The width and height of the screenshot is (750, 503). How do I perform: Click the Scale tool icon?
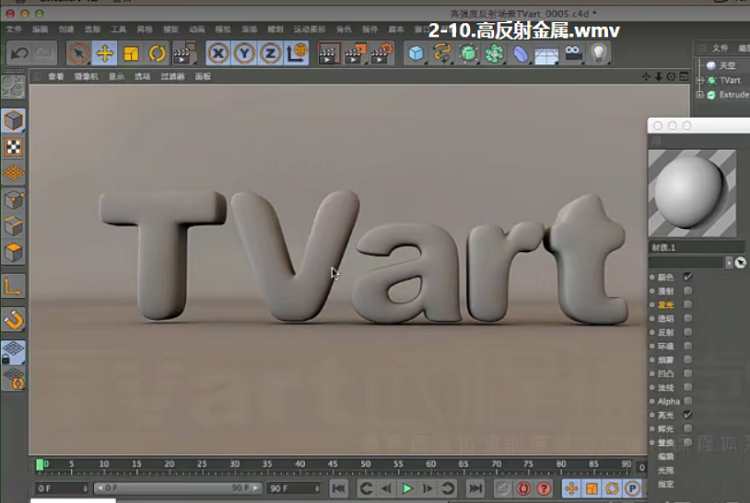(x=131, y=53)
